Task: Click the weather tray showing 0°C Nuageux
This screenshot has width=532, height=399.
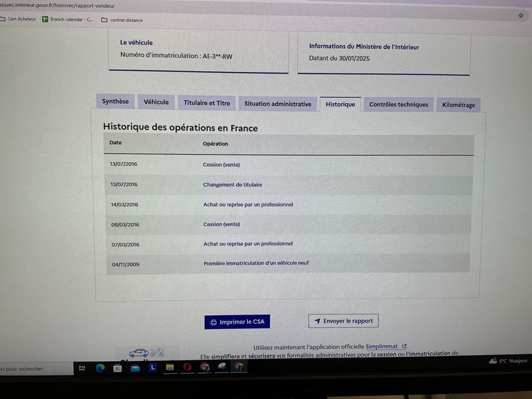Action: point(508,361)
